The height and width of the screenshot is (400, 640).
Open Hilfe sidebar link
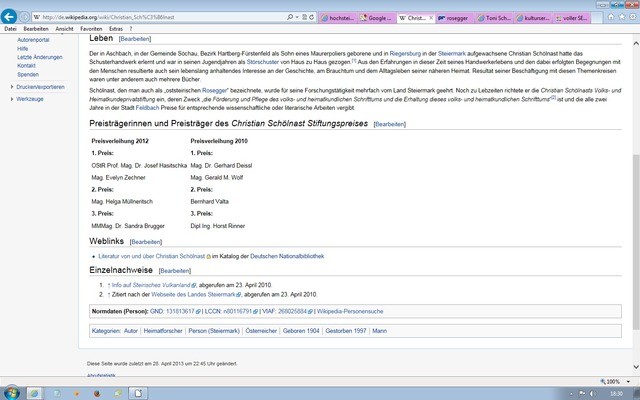(22, 49)
